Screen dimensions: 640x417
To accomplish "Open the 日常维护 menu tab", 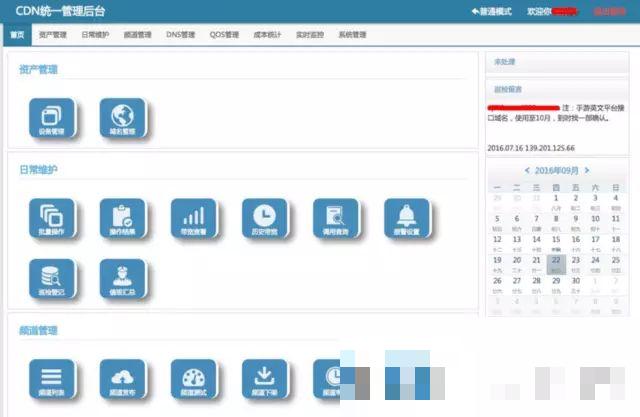I will click(x=95, y=35).
